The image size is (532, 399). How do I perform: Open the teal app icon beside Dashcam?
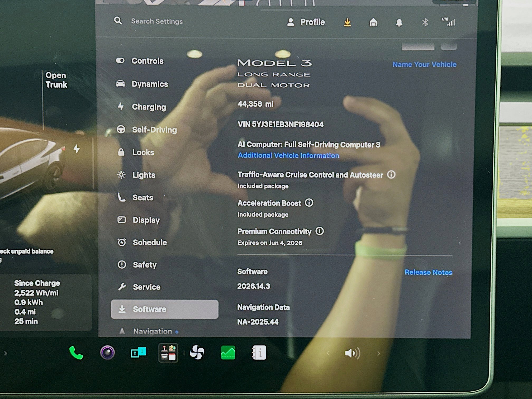click(x=138, y=353)
